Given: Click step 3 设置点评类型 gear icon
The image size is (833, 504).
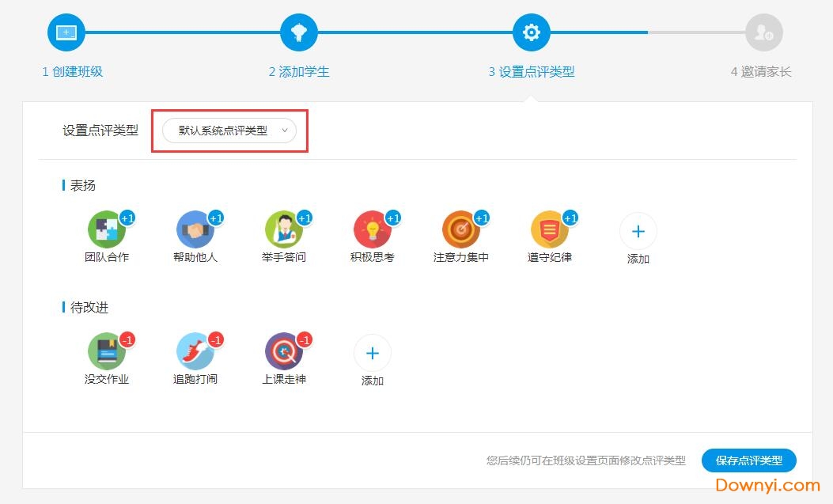Looking at the screenshot, I should click(x=532, y=32).
